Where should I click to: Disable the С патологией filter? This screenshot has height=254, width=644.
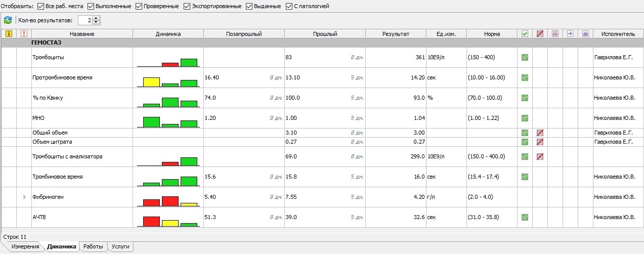pos(289,7)
